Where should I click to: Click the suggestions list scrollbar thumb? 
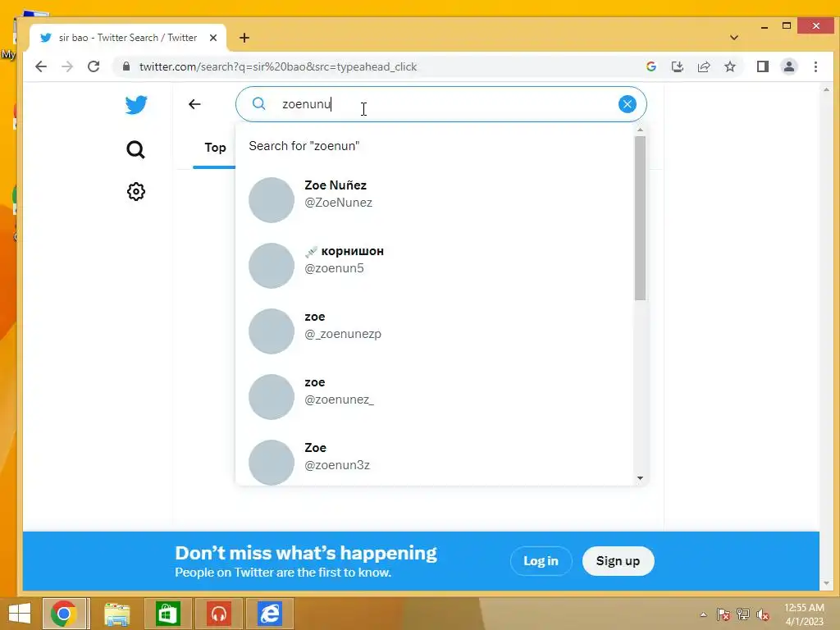click(x=640, y=218)
